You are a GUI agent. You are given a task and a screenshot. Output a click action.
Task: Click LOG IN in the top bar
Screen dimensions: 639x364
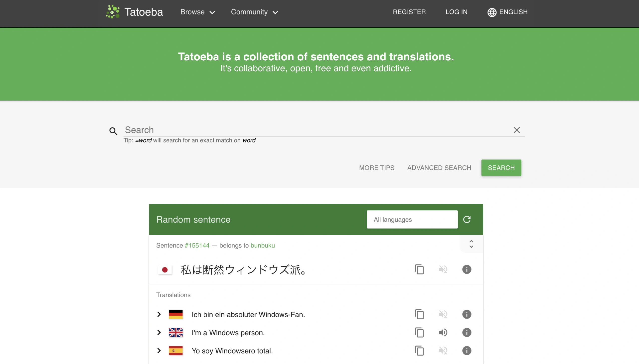[x=456, y=12]
